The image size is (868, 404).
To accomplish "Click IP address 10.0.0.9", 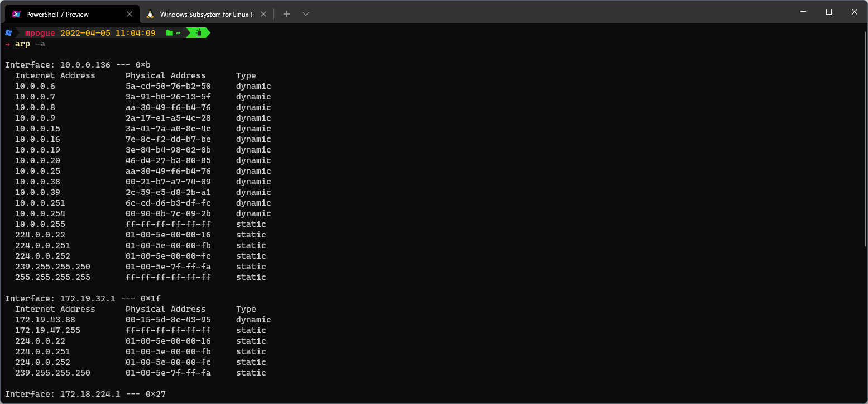I will [x=35, y=118].
